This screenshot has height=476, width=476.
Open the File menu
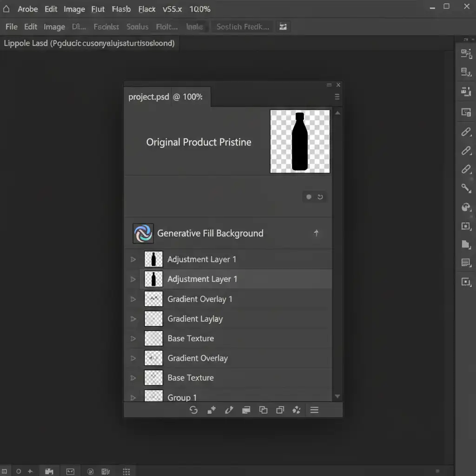(11, 27)
